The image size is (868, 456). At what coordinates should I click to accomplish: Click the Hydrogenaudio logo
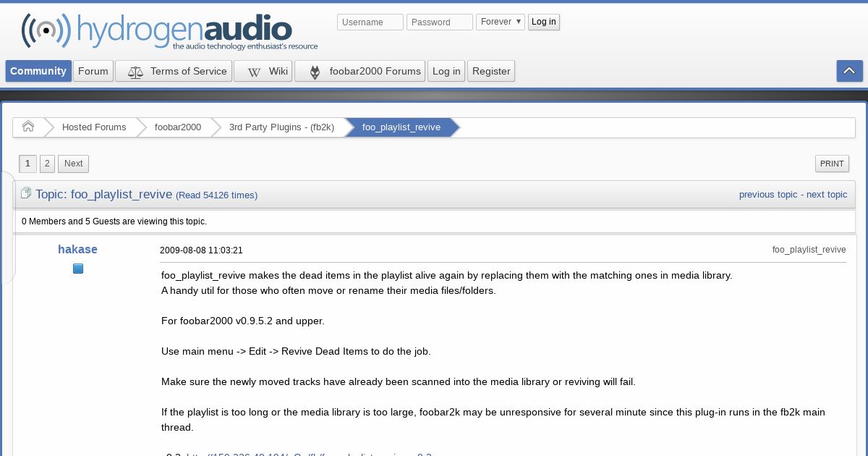point(169,31)
